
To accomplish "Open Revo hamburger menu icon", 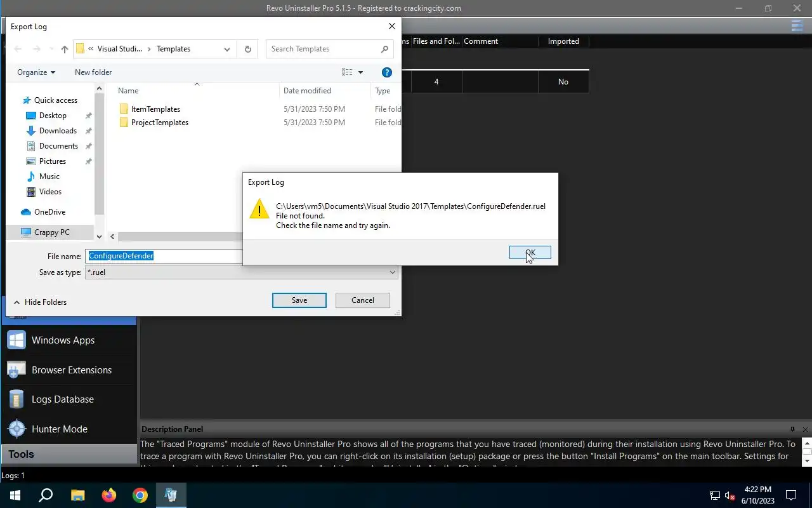I will 797,25.
